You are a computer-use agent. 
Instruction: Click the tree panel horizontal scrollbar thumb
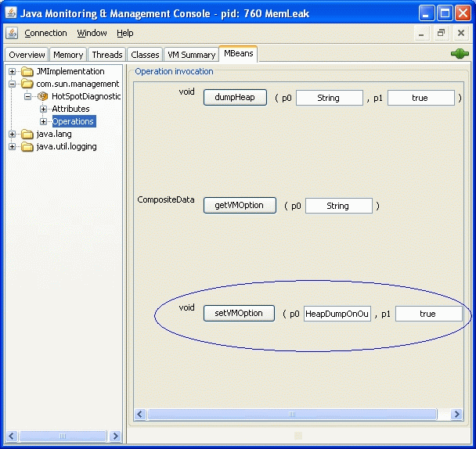click(x=63, y=436)
